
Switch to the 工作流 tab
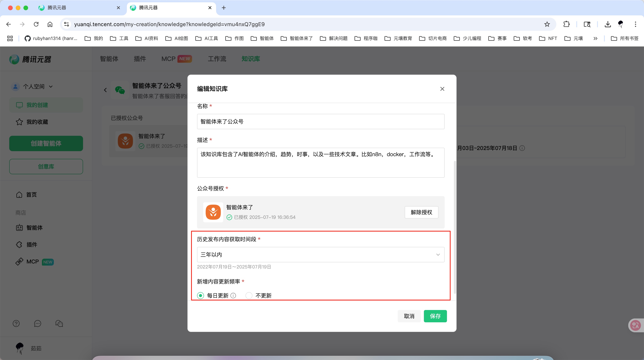click(x=217, y=59)
